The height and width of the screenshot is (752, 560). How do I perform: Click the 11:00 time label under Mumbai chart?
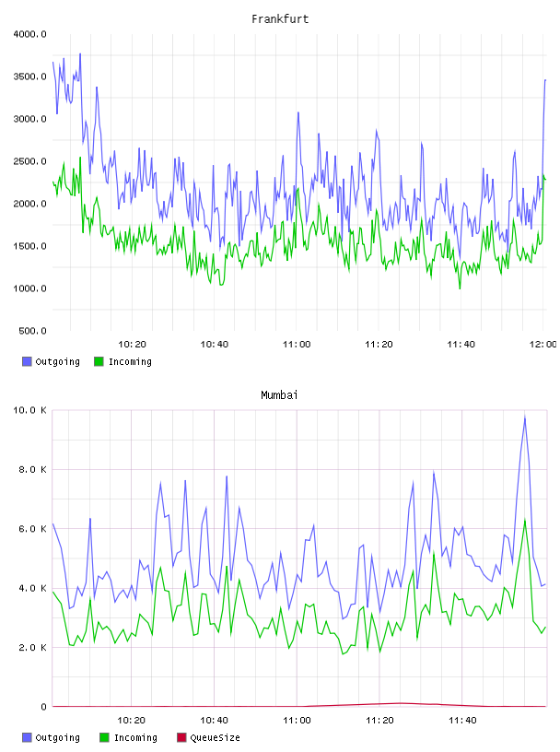(297, 721)
